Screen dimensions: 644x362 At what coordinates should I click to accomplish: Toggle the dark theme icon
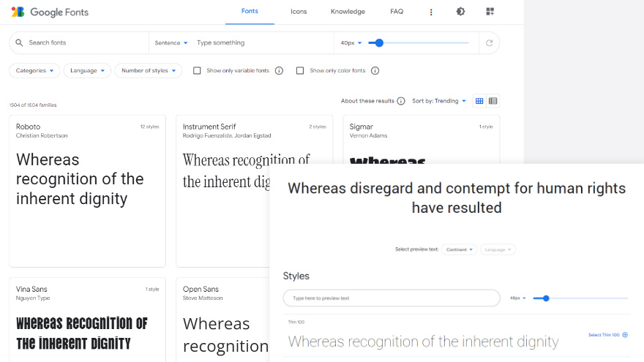pos(460,12)
